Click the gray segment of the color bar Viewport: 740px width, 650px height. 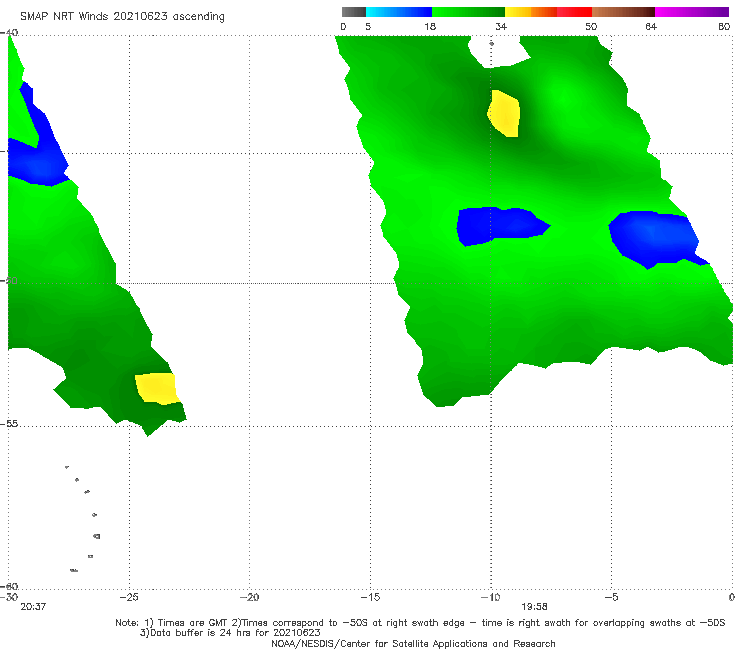pyautogui.click(x=354, y=12)
